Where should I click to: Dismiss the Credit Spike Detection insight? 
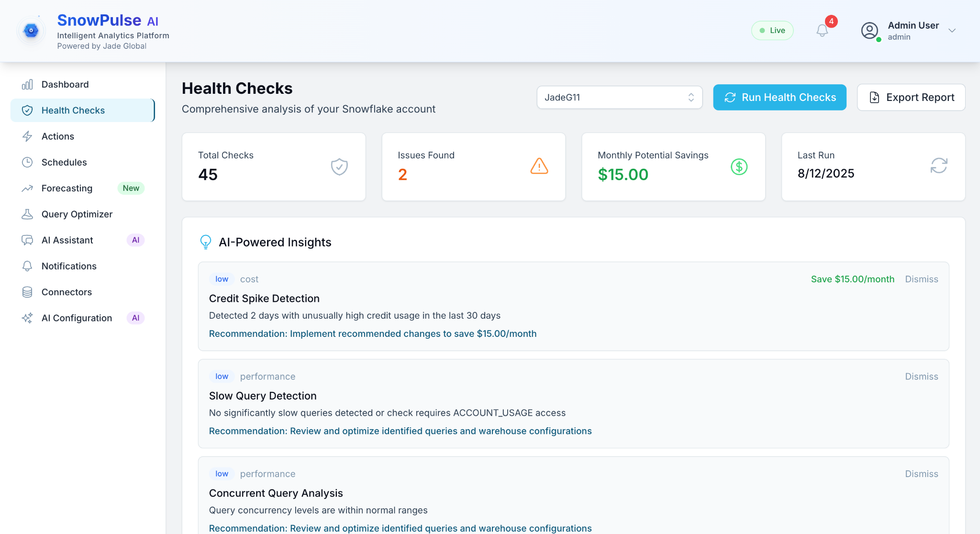click(921, 279)
